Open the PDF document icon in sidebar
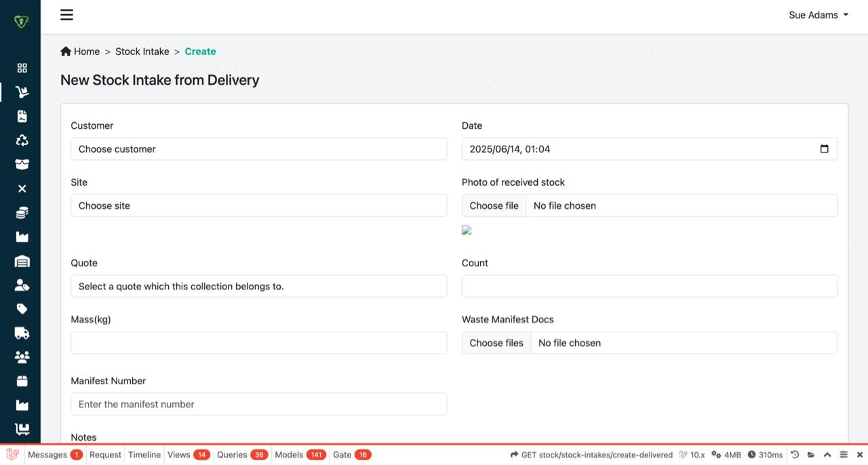The width and height of the screenshot is (868, 465). click(22, 116)
